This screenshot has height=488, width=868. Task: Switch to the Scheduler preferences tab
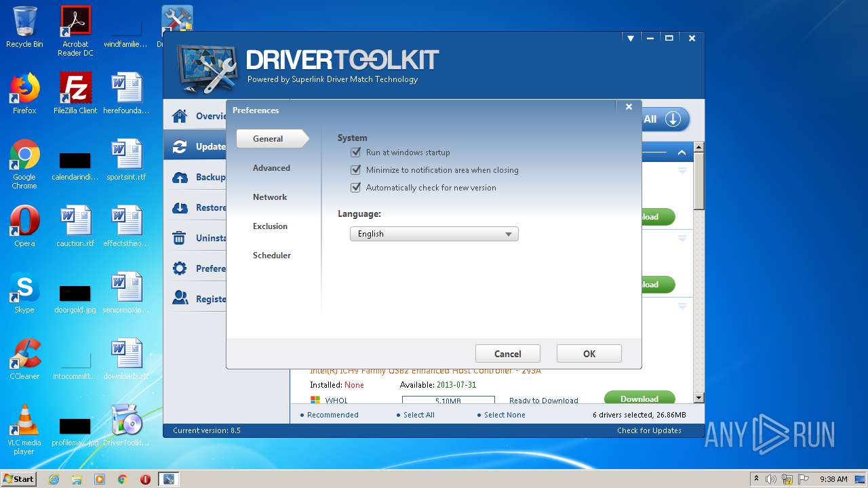click(272, 256)
